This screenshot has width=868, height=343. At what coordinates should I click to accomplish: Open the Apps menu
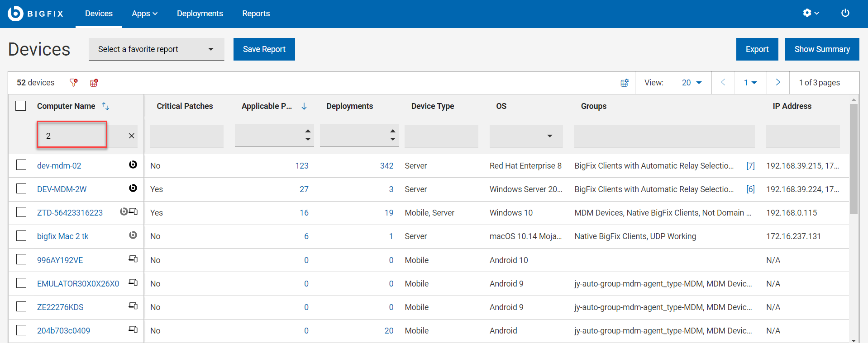point(144,14)
